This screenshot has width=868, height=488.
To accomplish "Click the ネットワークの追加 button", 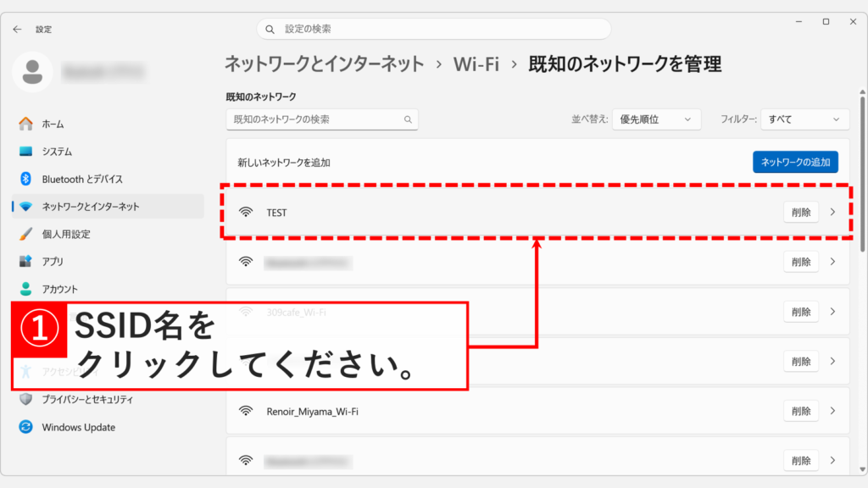I will click(795, 162).
